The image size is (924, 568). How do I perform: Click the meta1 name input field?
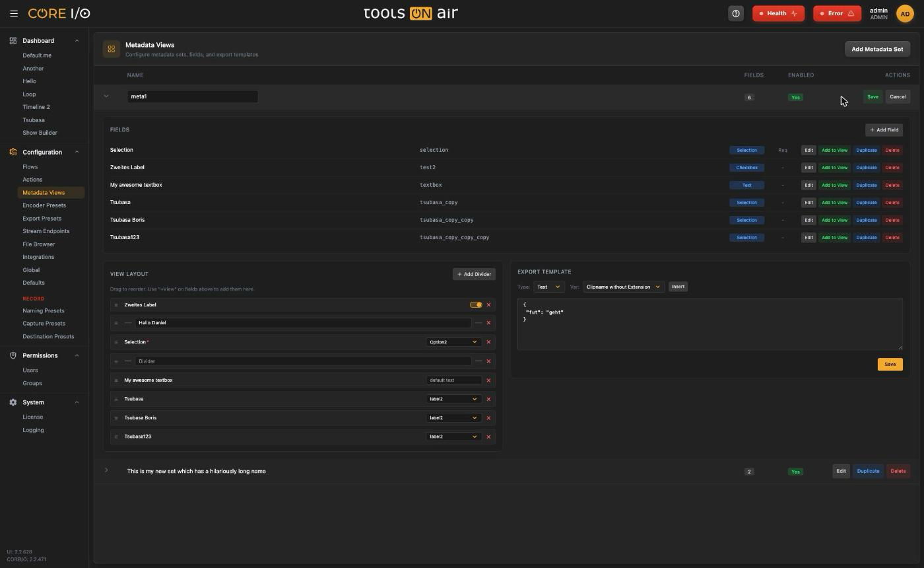(x=192, y=96)
